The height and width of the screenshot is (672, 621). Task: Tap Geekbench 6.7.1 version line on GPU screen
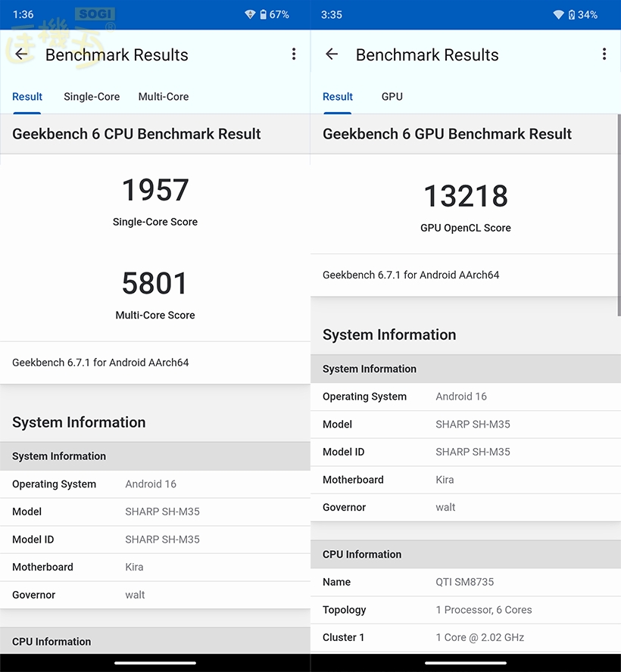[411, 275]
